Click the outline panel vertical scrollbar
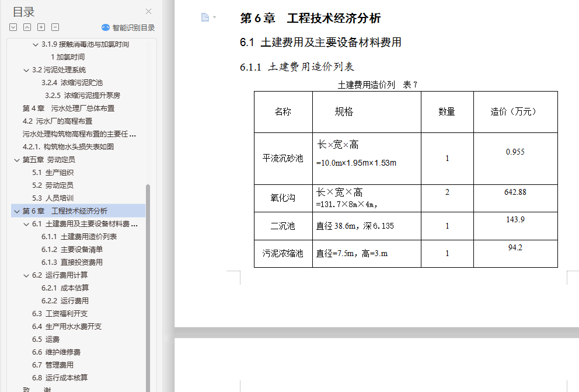This screenshot has height=392, width=579. point(148,288)
